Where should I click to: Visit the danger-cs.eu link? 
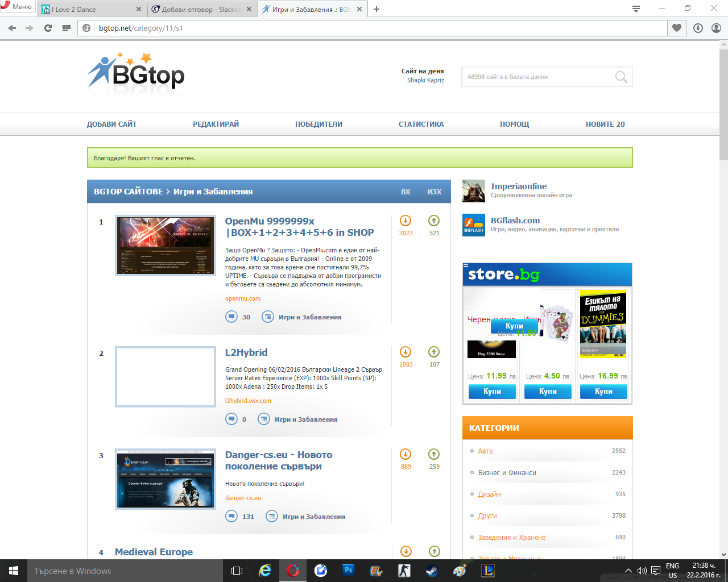(243, 498)
